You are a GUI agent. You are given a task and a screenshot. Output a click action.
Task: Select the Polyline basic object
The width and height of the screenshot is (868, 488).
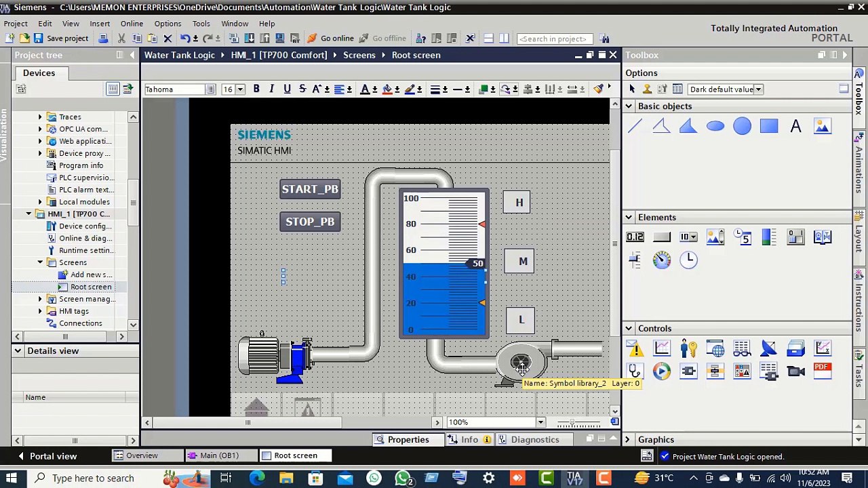point(661,126)
